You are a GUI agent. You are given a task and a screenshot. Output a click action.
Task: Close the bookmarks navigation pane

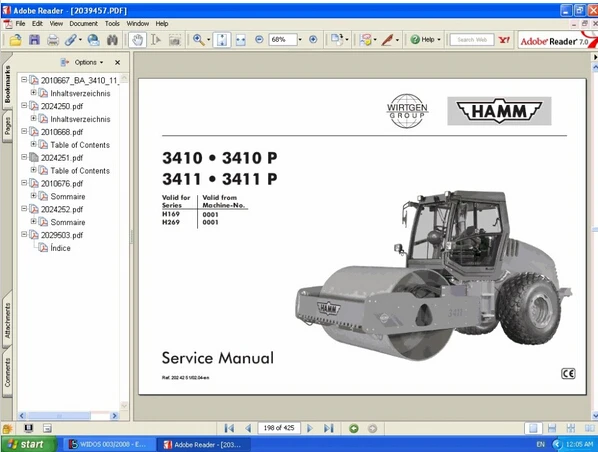tap(117, 62)
